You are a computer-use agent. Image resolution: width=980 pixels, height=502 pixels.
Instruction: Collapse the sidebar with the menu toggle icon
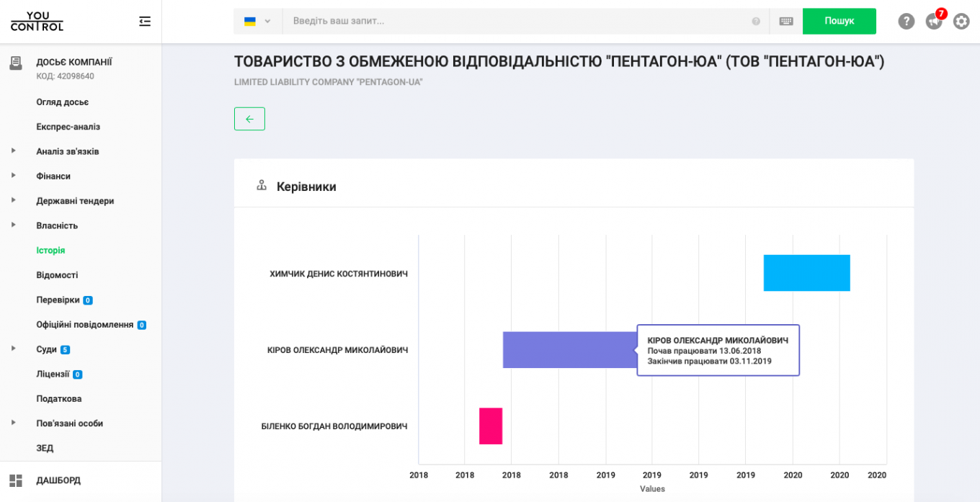(145, 22)
